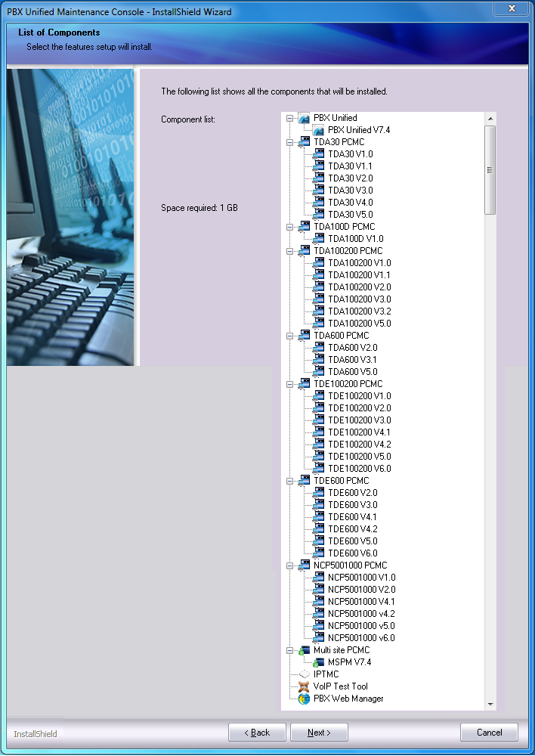The height and width of the screenshot is (756, 535).
Task: Collapse the TDA600 PCMC tree node
Action: click(289, 336)
